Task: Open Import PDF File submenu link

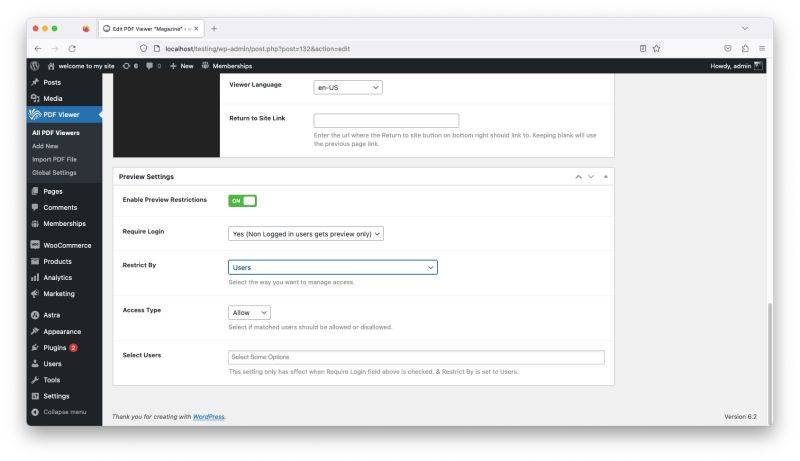Action: point(54,159)
